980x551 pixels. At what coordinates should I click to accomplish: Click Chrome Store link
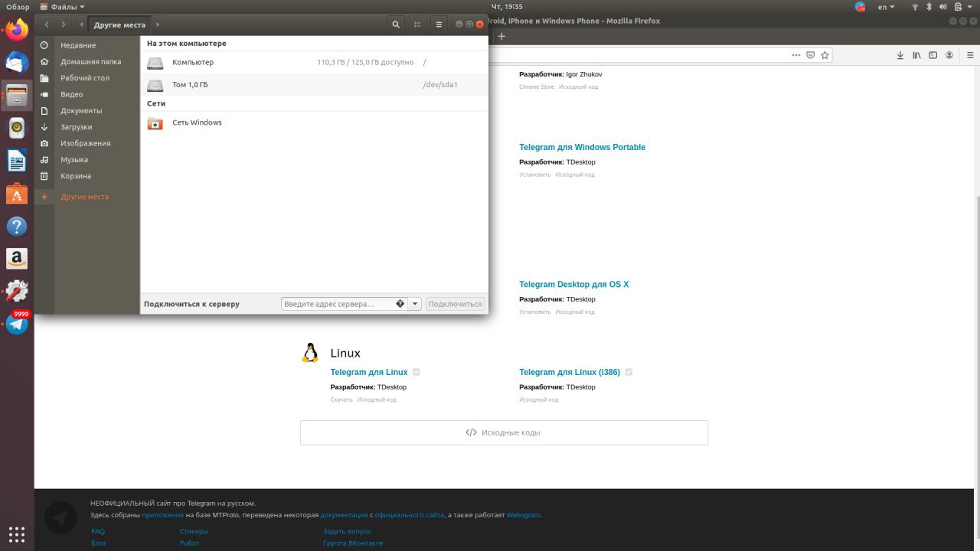[x=537, y=86]
